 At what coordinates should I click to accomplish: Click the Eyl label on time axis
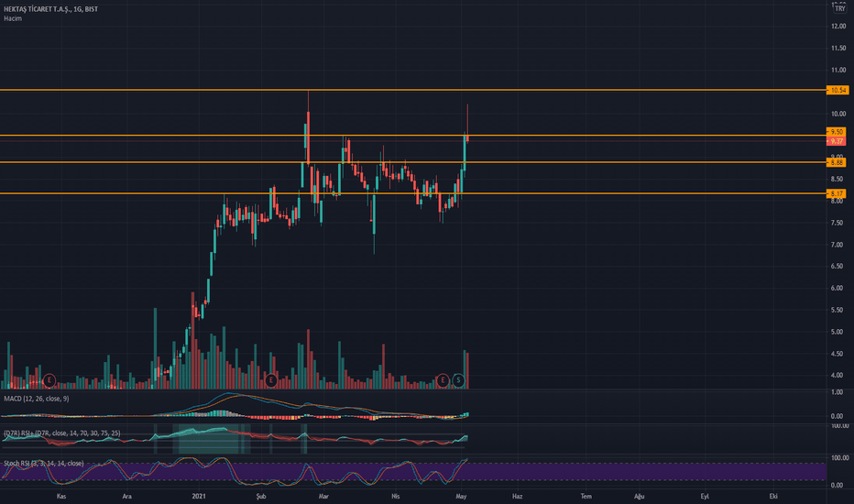pos(705,497)
